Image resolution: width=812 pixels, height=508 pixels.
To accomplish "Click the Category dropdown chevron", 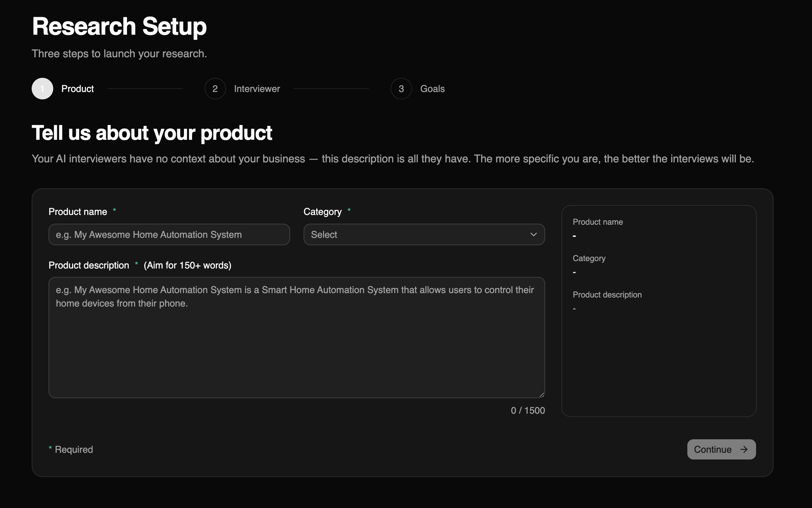I will pyautogui.click(x=534, y=234).
